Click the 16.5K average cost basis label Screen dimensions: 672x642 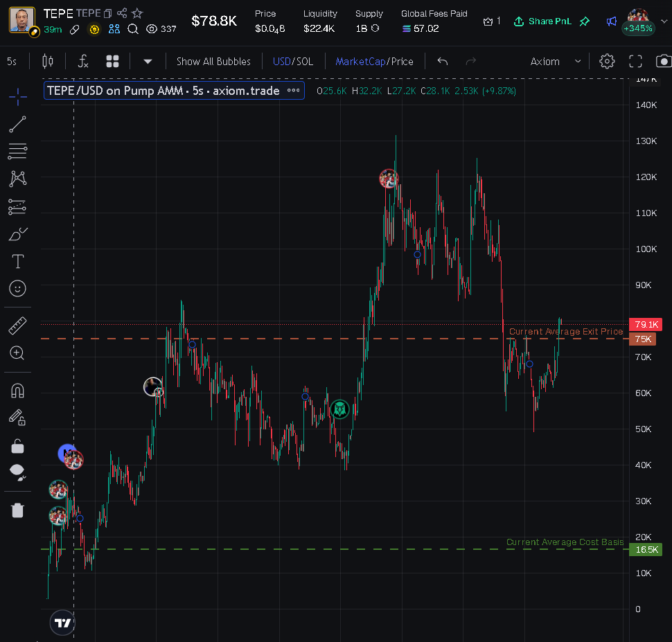point(646,550)
